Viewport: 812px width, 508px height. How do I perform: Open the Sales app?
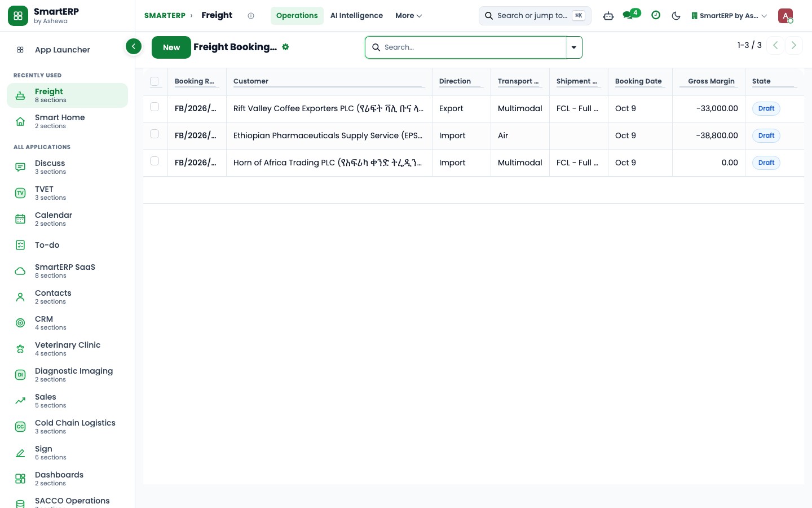[x=67, y=401]
